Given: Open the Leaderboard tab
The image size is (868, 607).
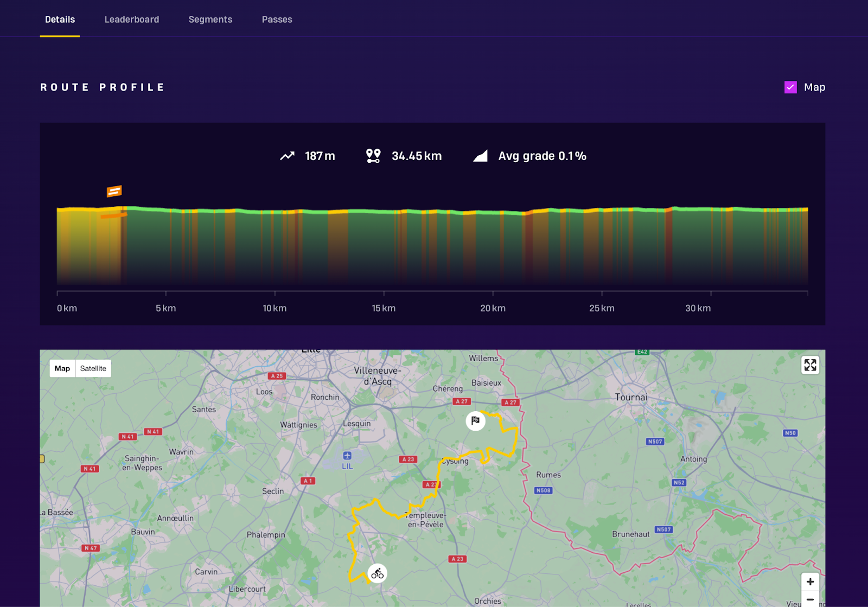Looking at the screenshot, I should [132, 20].
